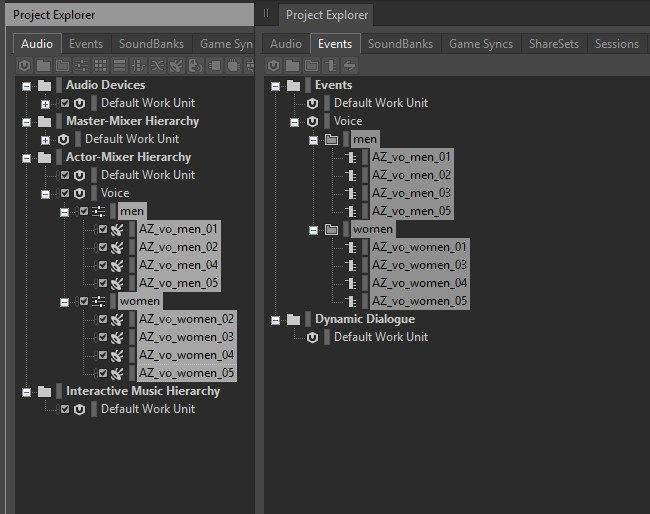The width and height of the screenshot is (650, 514).
Task: Select AZ_vo_women_01 event in Events tree
Action: pos(419,247)
